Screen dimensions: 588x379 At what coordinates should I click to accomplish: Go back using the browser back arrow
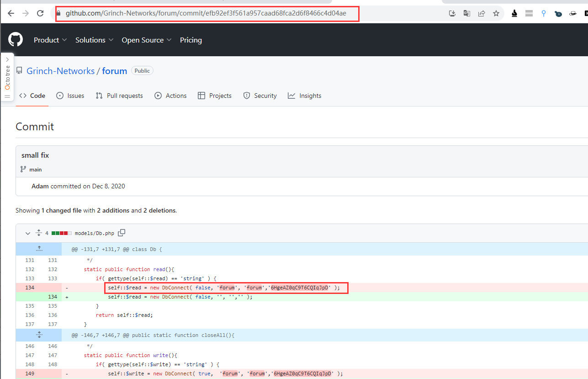pos(11,13)
